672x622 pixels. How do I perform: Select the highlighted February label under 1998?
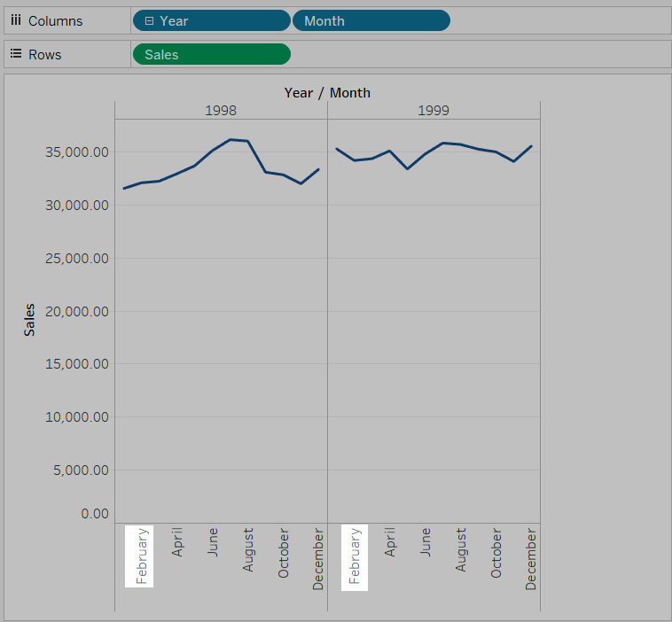tap(141, 556)
